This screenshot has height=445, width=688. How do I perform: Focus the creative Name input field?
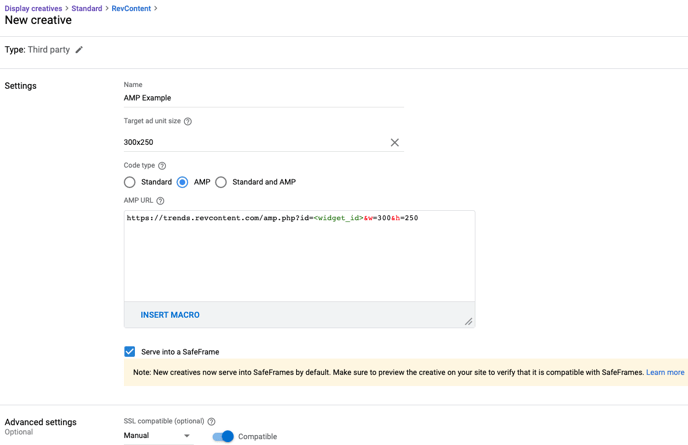tap(264, 98)
